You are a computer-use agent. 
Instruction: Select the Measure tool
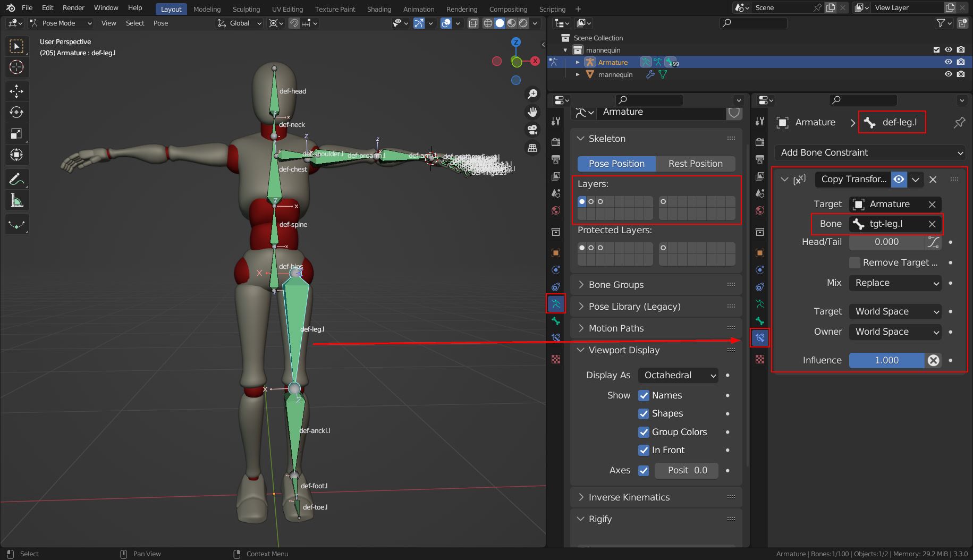pyautogui.click(x=16, y=200)
